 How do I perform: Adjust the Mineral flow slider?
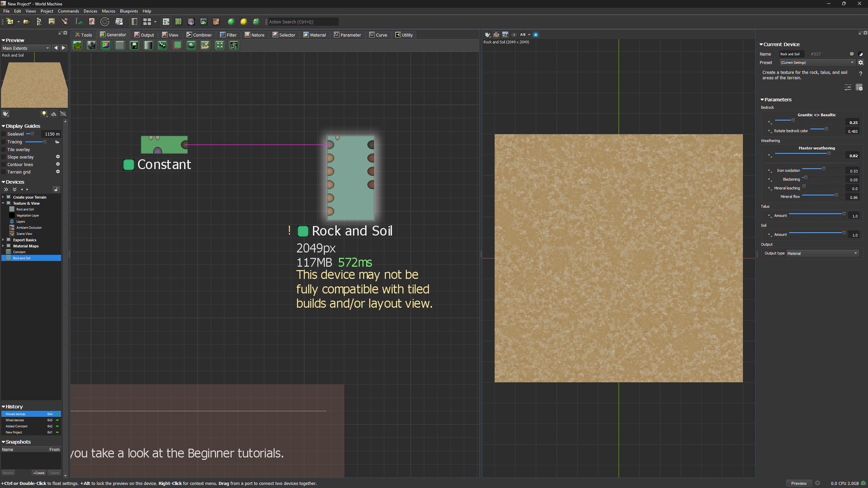click(x=823, y=195)
